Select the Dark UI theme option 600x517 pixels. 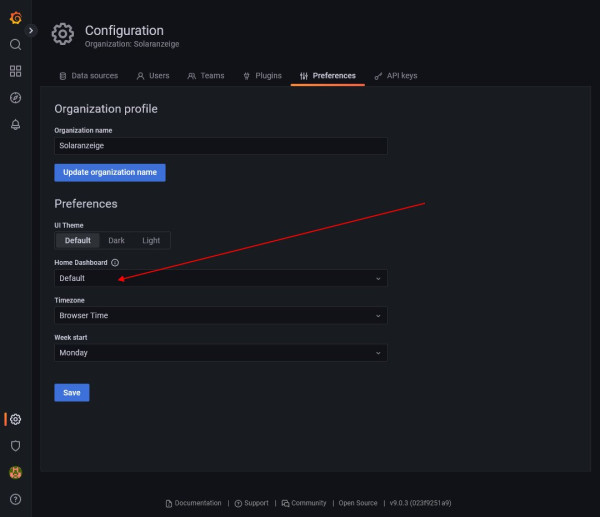click(116, 240)
